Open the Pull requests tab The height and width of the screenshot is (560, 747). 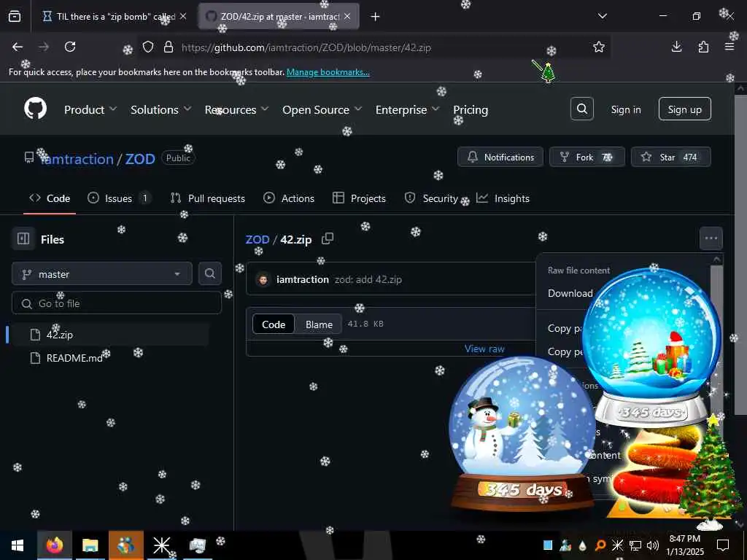tap(208, 198)
